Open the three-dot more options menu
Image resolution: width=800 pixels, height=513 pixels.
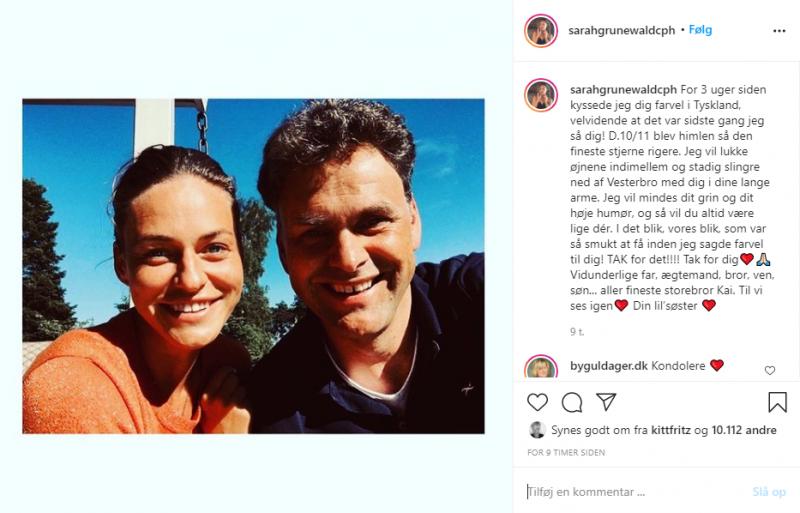[779, 31]
